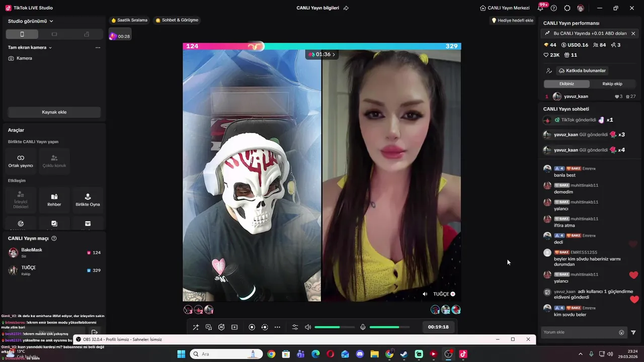Click Hediye hedefi ekle button
The image size is (644, 362).
tap(512, 21)
